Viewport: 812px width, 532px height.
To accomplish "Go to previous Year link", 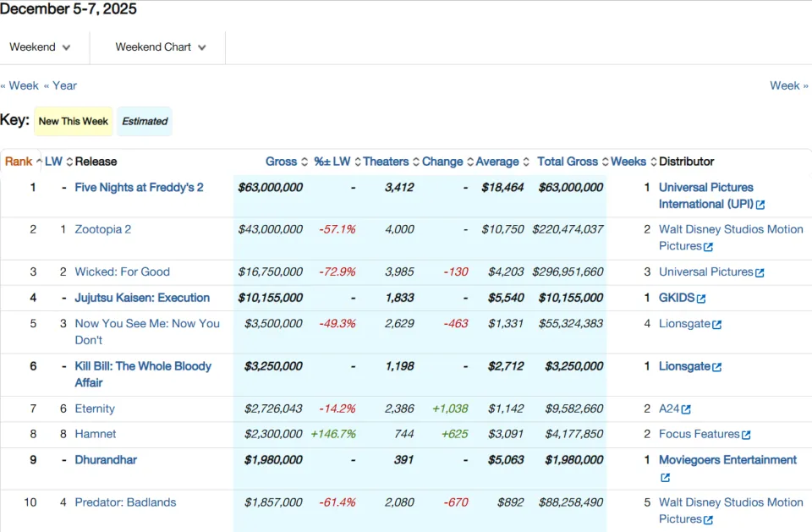I will coord(60,85).
